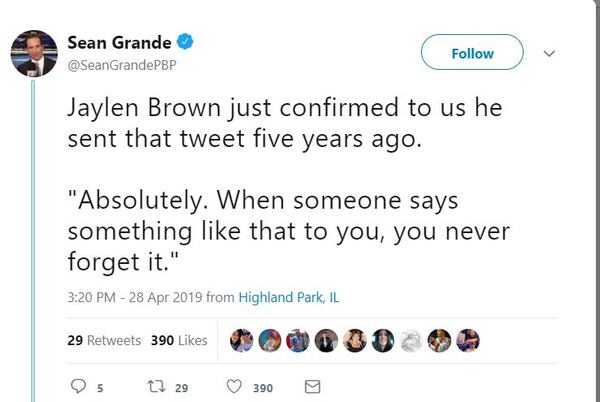This screenshot has width=600, height=402.
Task: Like the tweet with the heart icon
Action: [x=233, y=385]
